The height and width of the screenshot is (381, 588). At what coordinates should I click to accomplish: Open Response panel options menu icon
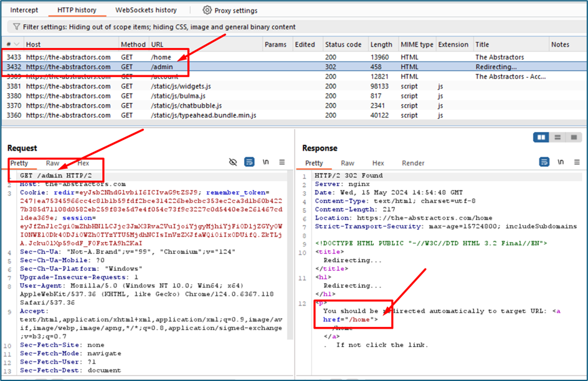(x=577, y=162)
